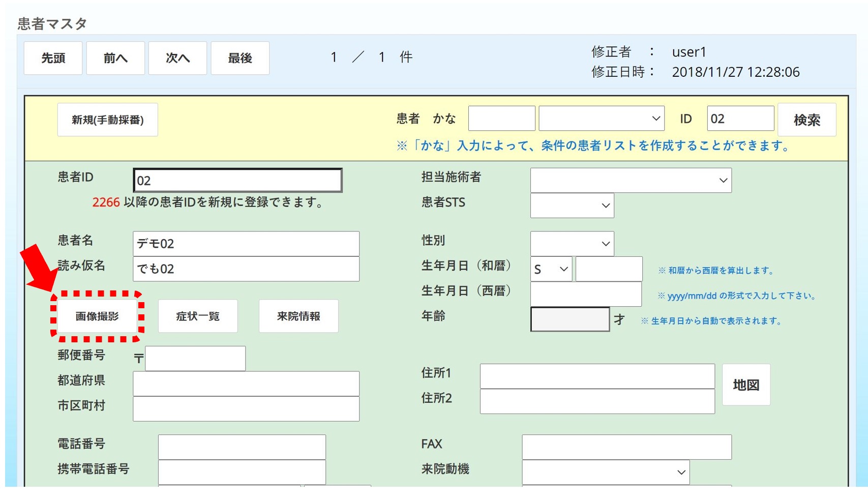This screenshot has height=500, width=868.
Task: Jump to last record with 最後
Action: [x=240, y=58]
